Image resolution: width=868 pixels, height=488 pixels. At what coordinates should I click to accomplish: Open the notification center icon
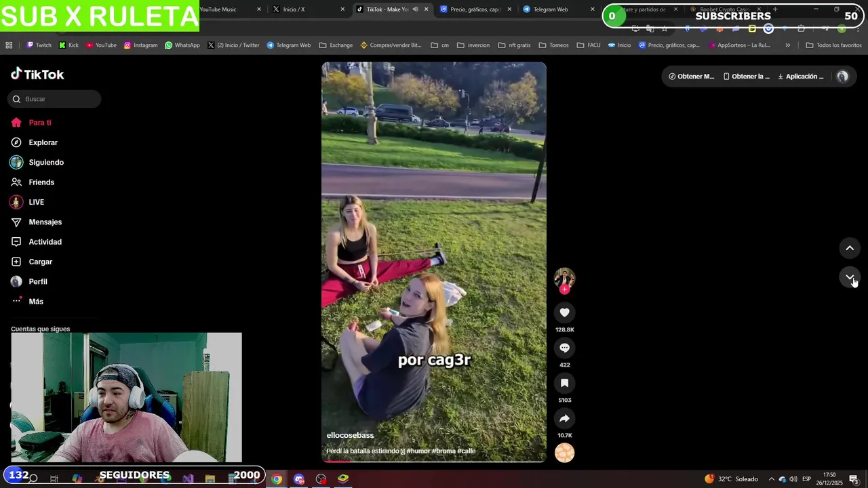[854, 479]
